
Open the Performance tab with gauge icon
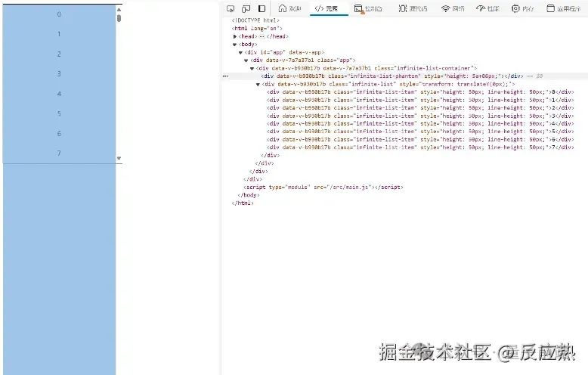[x=487, y=8]
